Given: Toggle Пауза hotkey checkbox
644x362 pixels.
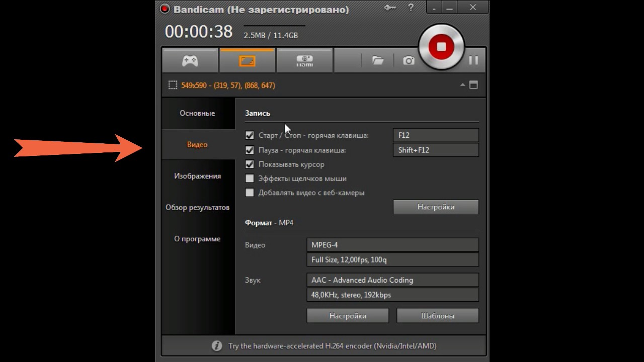Looking at the screenshot, I should [250, 150].
